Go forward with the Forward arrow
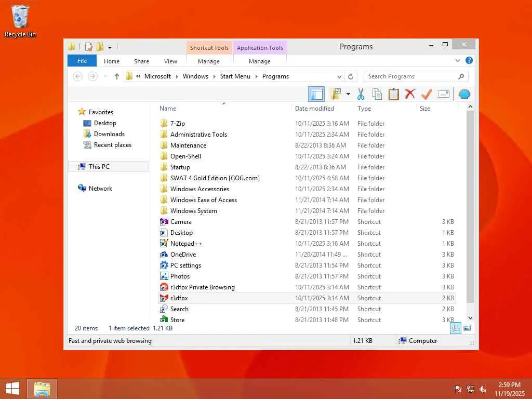 click(x=92, y=76)
